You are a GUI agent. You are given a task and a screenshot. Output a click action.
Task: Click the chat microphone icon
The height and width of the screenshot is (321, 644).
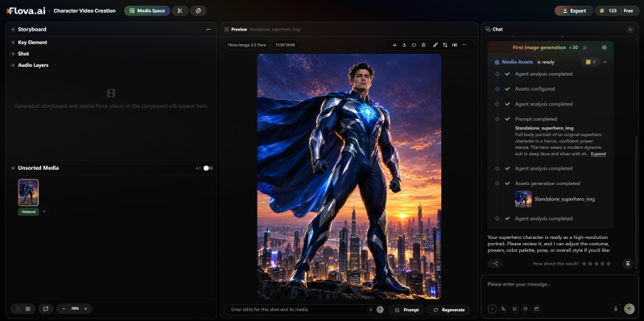615,309
